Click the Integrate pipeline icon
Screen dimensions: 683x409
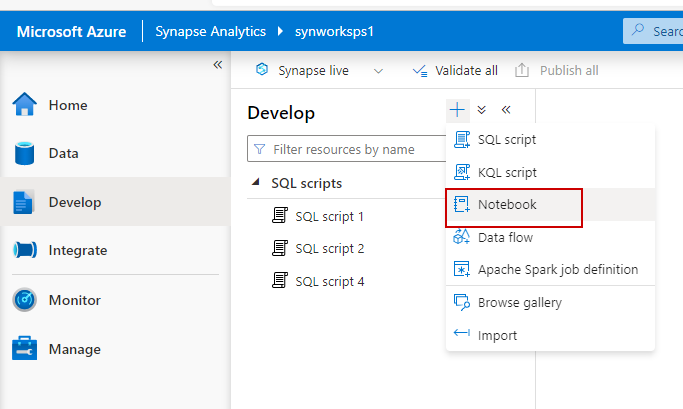(x=24, y=250)
